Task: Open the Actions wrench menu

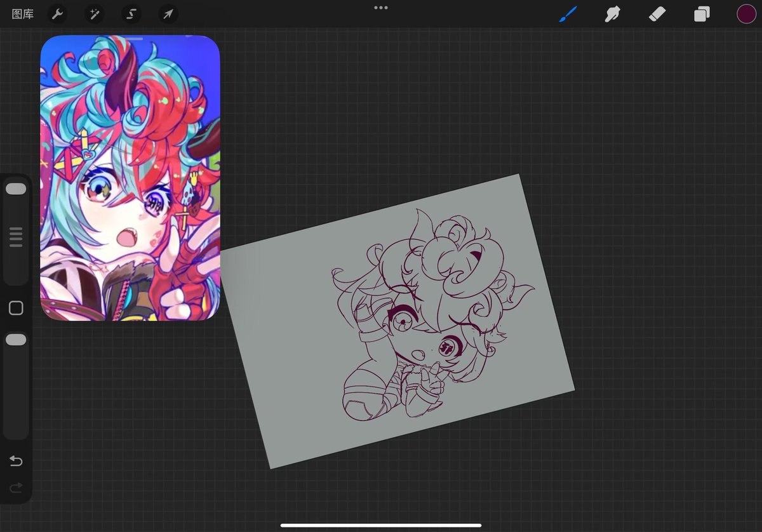Action: pyautogui.click(x=57, y=14)
